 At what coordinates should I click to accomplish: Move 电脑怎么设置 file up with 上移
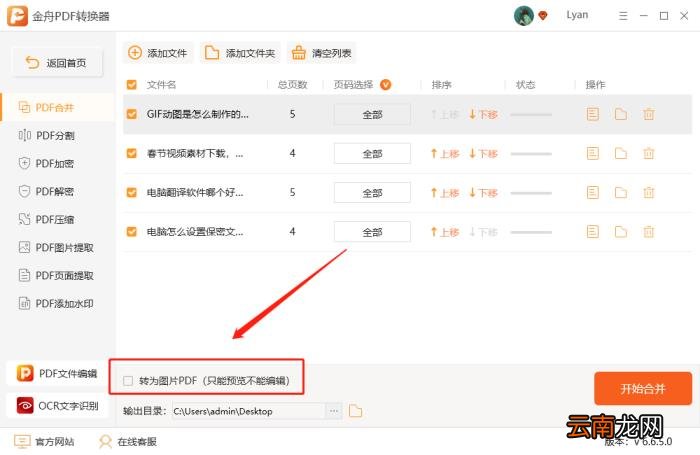[445, 232]
